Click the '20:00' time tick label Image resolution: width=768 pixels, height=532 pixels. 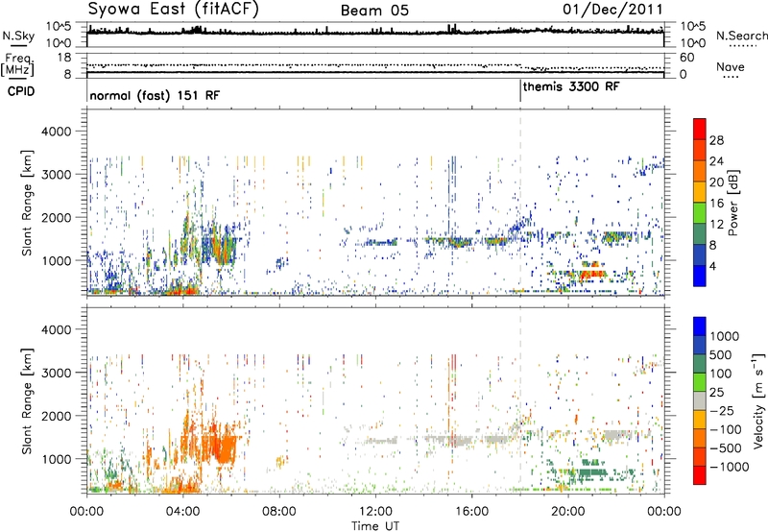pyautogui.click(x=568, y=512)
